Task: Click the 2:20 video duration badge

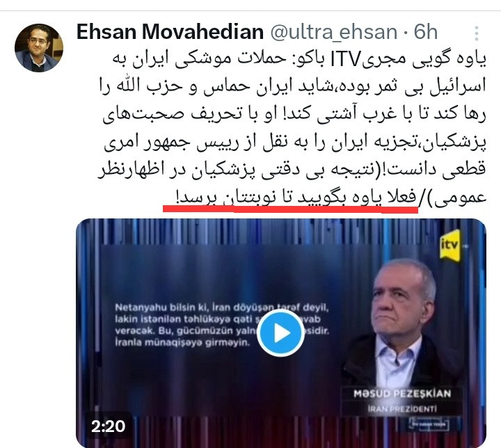Action: click(x=109, y=426)
